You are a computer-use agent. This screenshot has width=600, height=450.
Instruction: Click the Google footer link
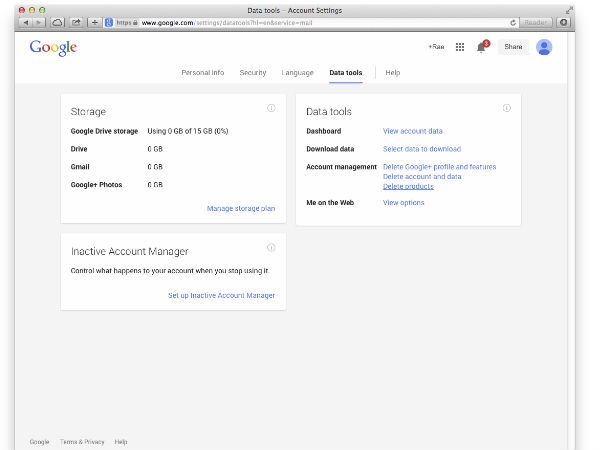point(39,442)
